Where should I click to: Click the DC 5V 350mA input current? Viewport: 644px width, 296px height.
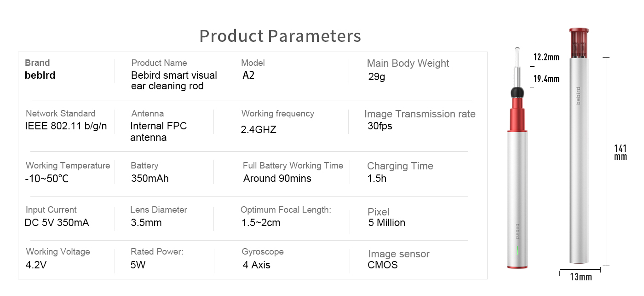[57, 223]
